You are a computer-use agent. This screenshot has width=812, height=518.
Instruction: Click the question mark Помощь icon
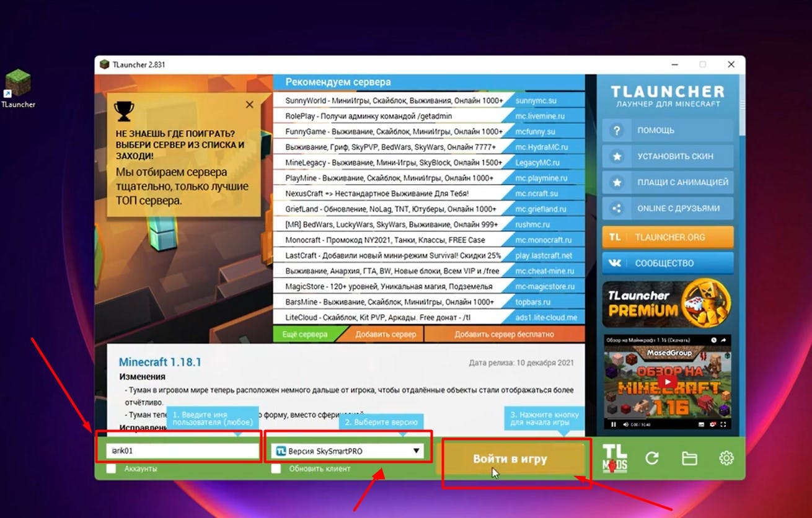[617, 131]
